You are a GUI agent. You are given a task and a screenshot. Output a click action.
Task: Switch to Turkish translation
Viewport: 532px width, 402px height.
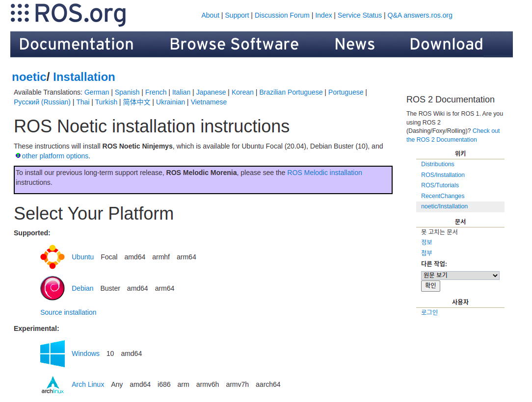click(106, 102)
